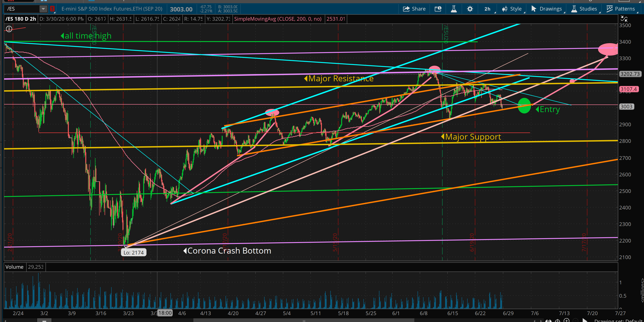Click the alert exclamation circle icon

9,29
